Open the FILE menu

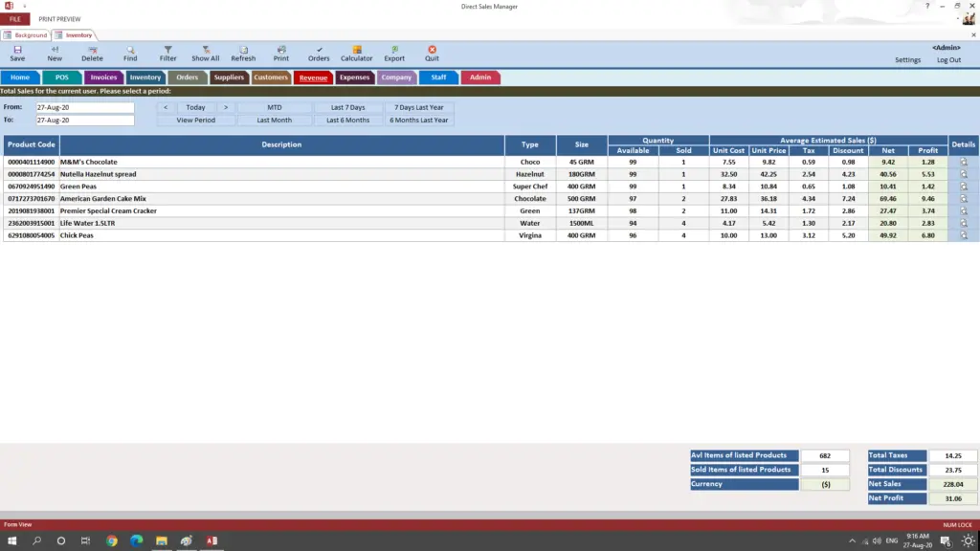pyautogui.click(x=14, y=17)
